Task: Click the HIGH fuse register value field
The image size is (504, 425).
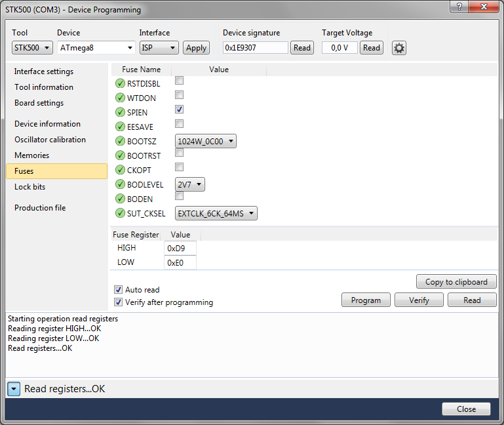Action: 180,249
